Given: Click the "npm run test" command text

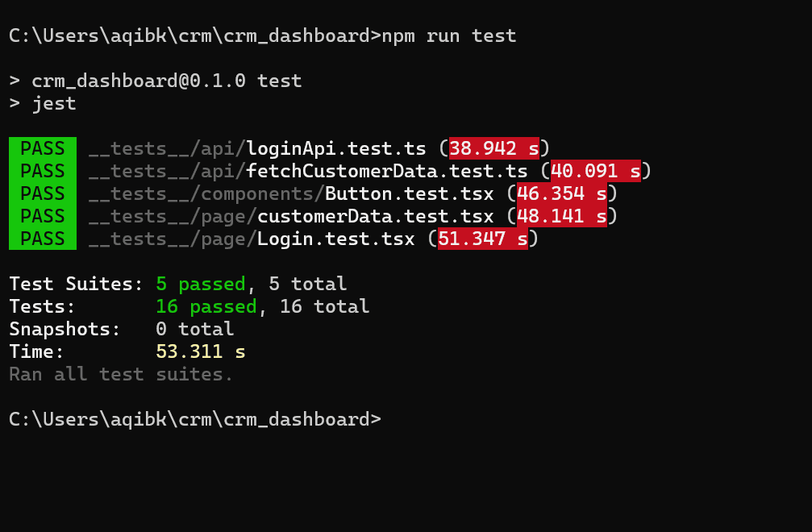Looking at the screenshot, I should pos(448,35).
